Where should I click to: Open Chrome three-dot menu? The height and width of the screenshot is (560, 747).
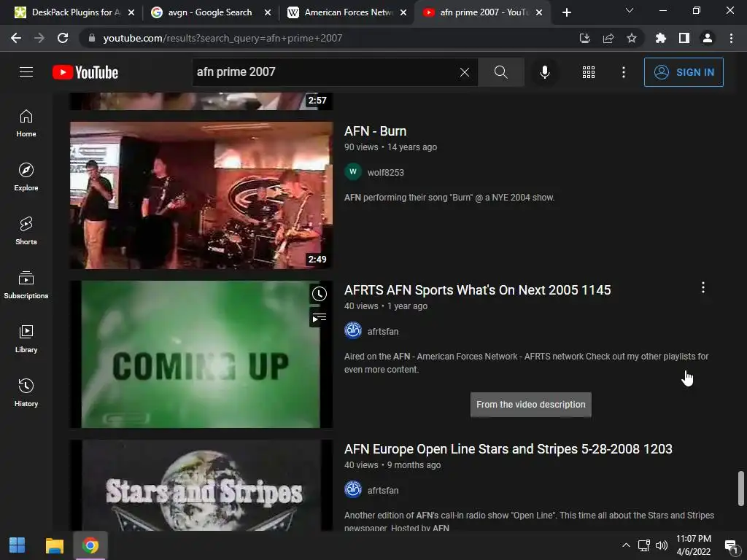[731, 38]
